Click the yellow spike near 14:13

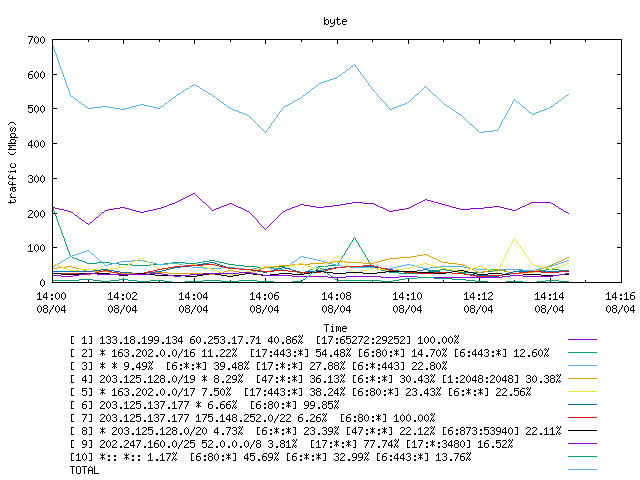coord(514,238)
